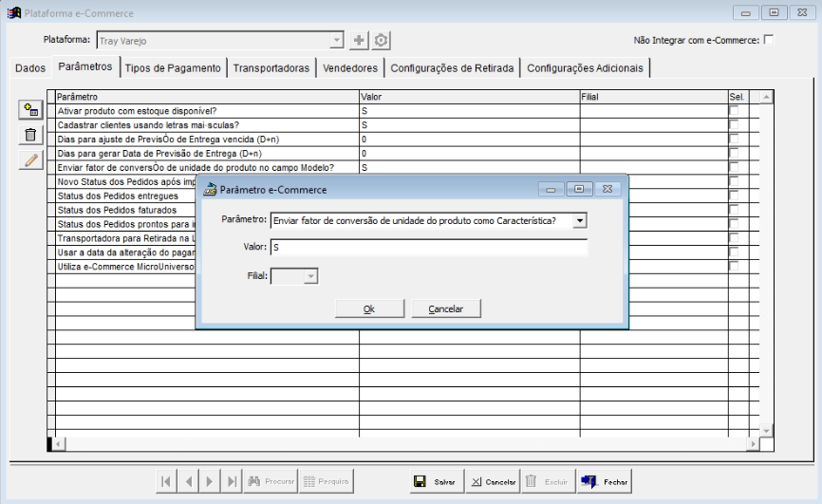Screen dimensions: 822x504
Task: Click the Valor input field in dialog
Action: pyautogui.click(x=429, y=247)
